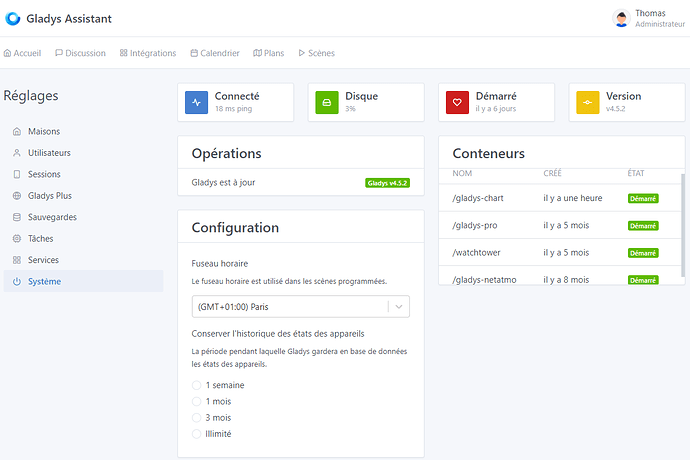690x460 pixels.
Task: Open the (GMT+01:00) Paris timezone selector
Action: [x=301, y=307]
